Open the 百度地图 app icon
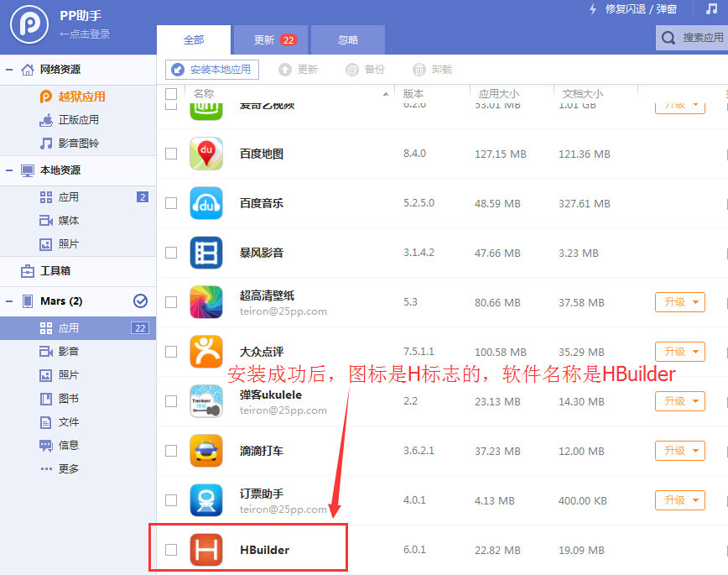 click(206, 154)
